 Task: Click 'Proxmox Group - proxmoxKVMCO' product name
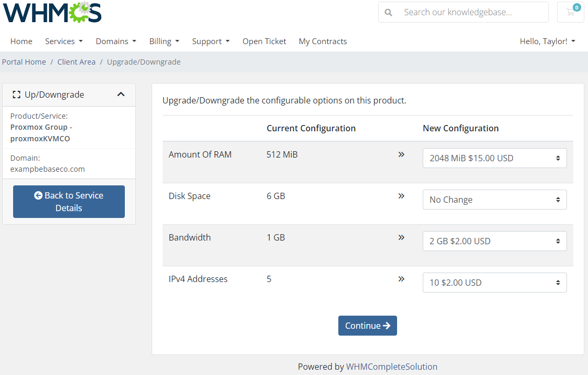point(41,133)
